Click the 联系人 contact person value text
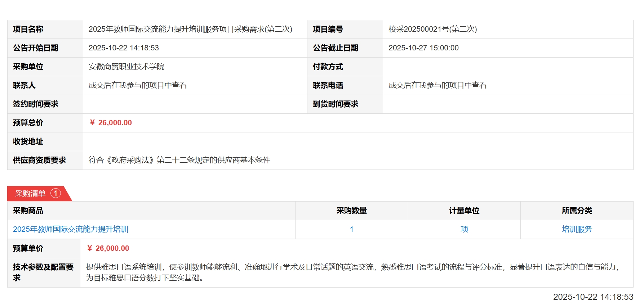The image size is (644, 307). (x=138, y=85)
